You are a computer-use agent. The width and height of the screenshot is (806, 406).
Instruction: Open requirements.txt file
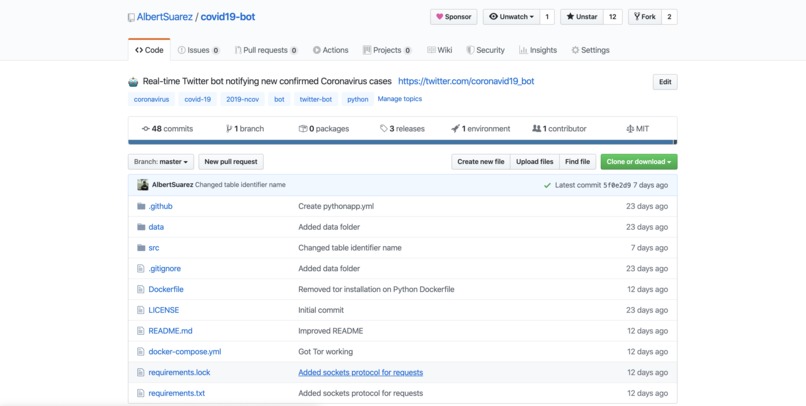click(177, 393)
